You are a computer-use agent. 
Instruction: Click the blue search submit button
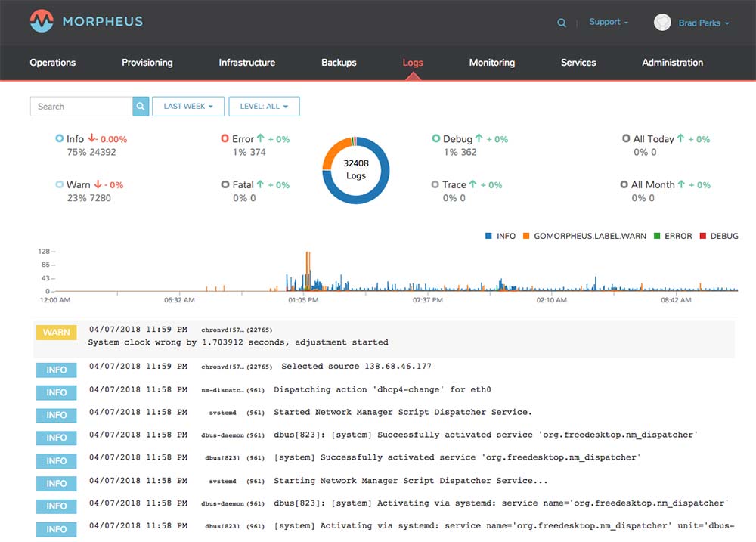tap(141, 106)
